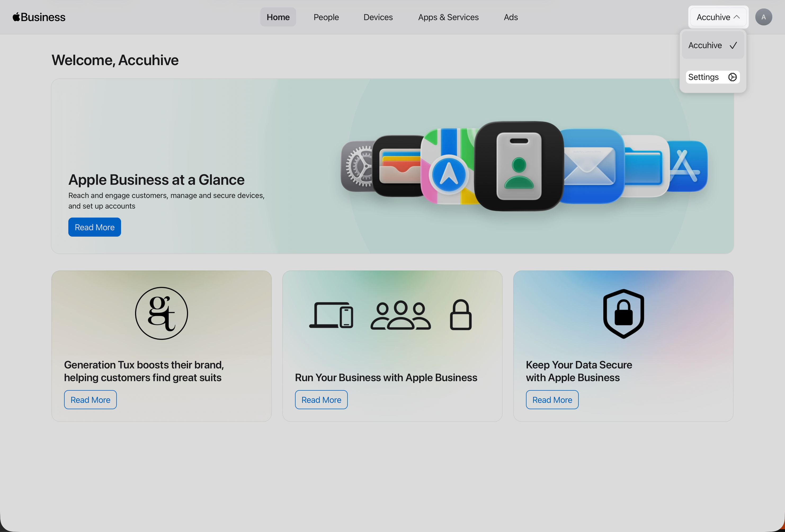Click the Generation Tux gt logo
Screen dimensions: 785x532
tap(162, 313)
